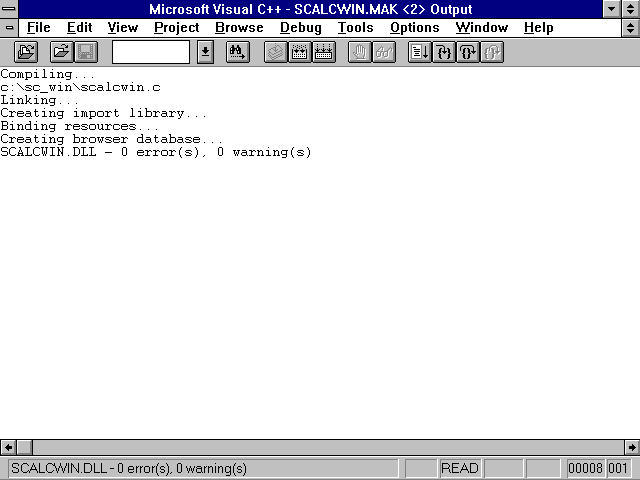This screenshot has height=480, width=640.
Task: Click the Step Into debug icon
Action: (444, 52)
